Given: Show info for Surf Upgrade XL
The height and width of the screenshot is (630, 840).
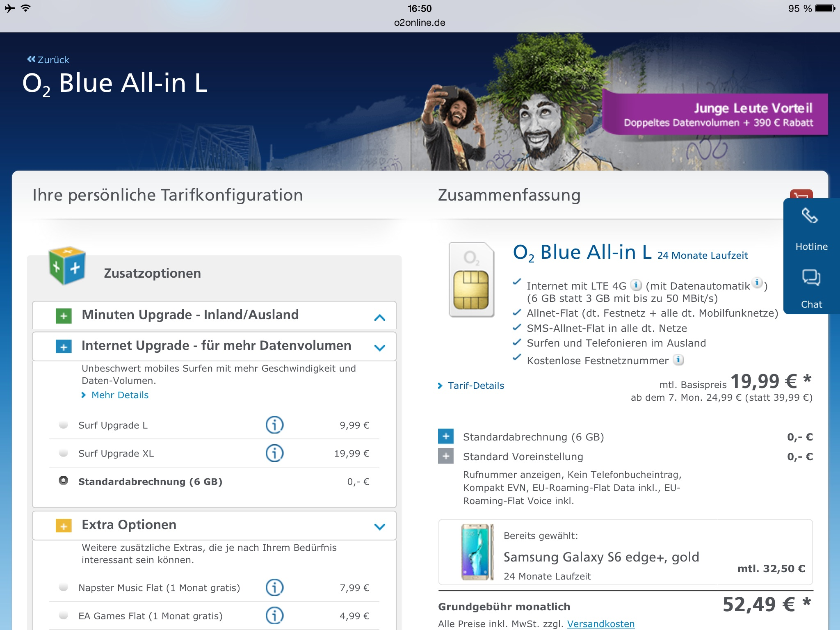Looking at the screenshot, I should pyautogui.click(x=274, y=453).
